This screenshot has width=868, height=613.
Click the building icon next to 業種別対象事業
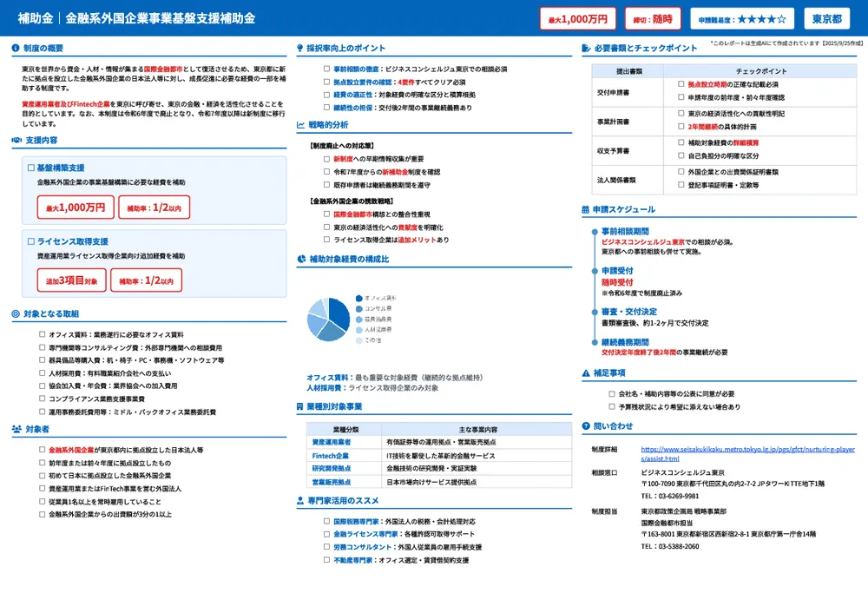pos(300,407)
